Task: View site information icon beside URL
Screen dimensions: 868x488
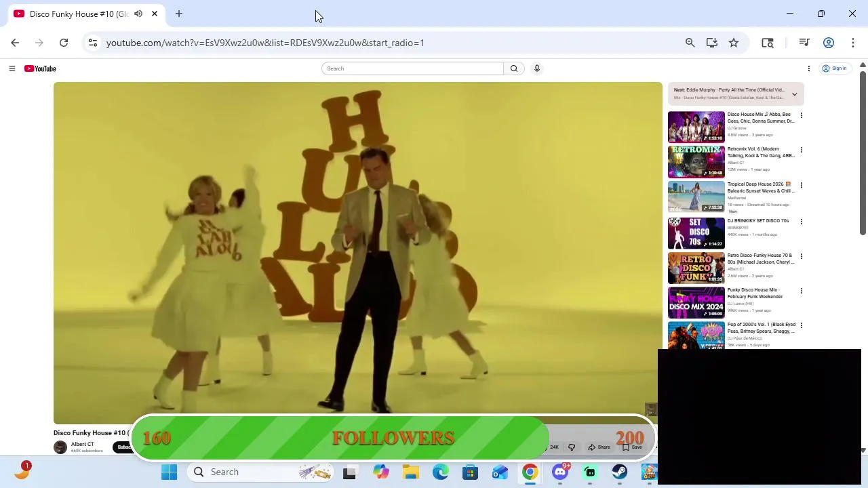Action: 93,43
